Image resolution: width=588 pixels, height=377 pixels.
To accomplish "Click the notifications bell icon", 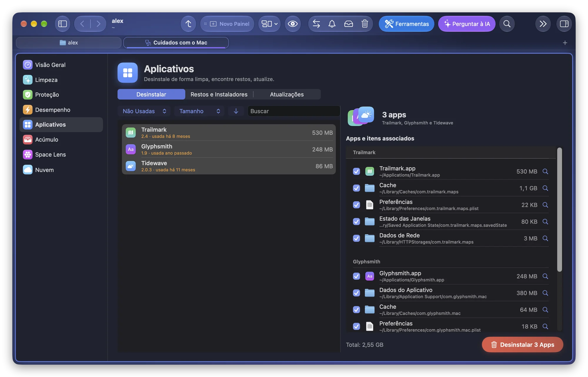I will (x=332, y=24).
